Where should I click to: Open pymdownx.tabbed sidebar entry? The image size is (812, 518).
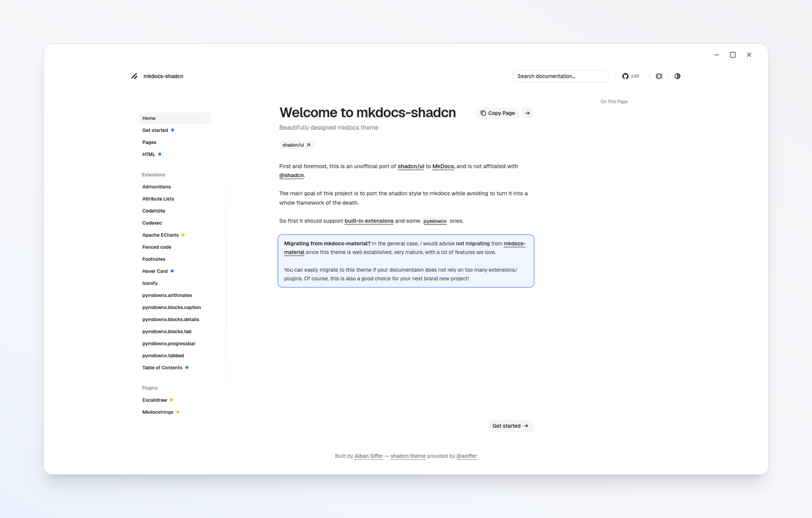click(163, 356)
